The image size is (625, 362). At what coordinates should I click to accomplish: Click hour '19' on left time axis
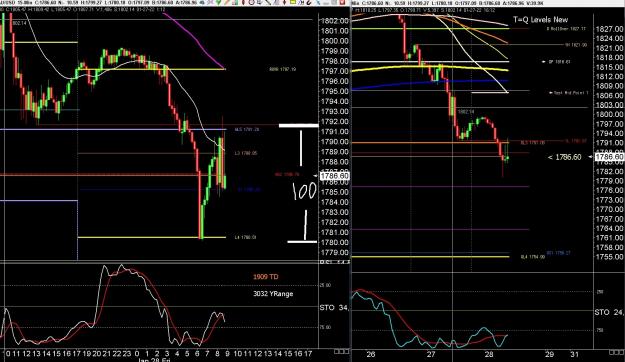(x=87, y=353)
